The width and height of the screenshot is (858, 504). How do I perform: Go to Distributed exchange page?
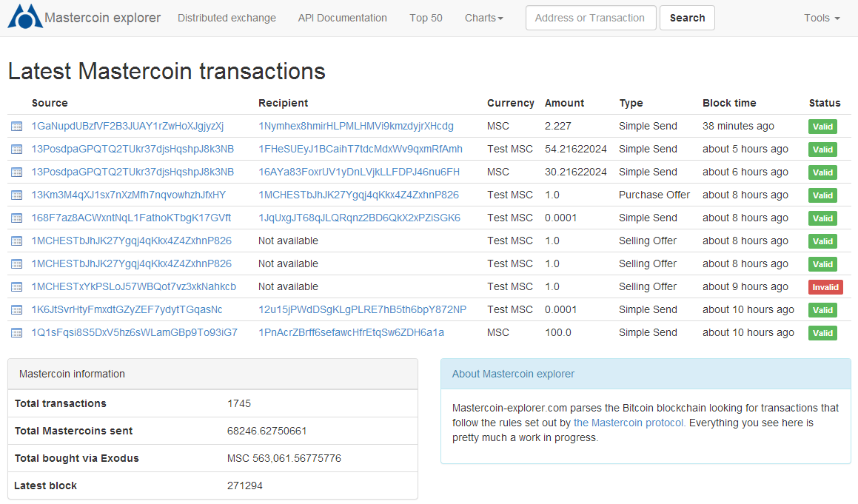click(227, 18)
